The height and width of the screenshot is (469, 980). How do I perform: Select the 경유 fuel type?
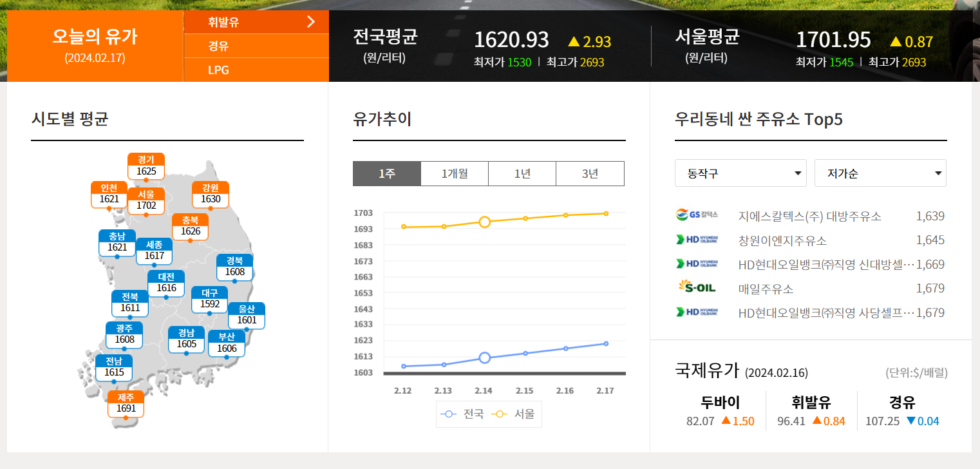click(x=256, y=46)
